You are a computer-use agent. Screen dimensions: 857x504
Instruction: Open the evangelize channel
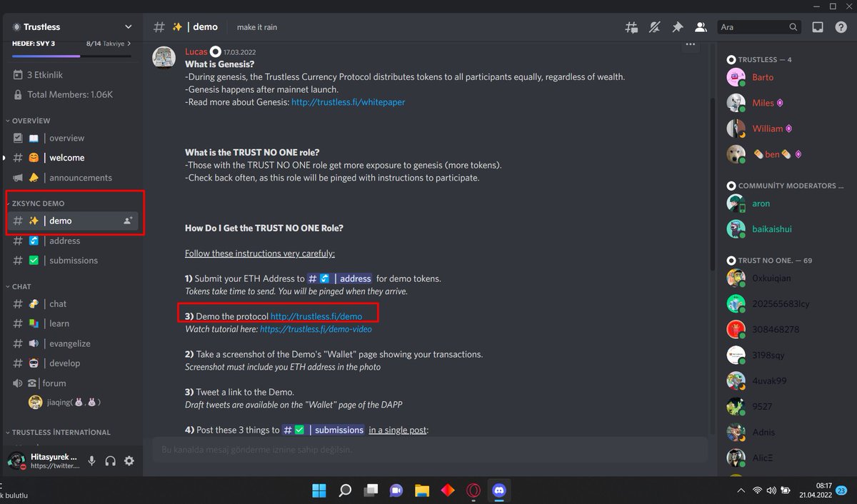point(71,343)
